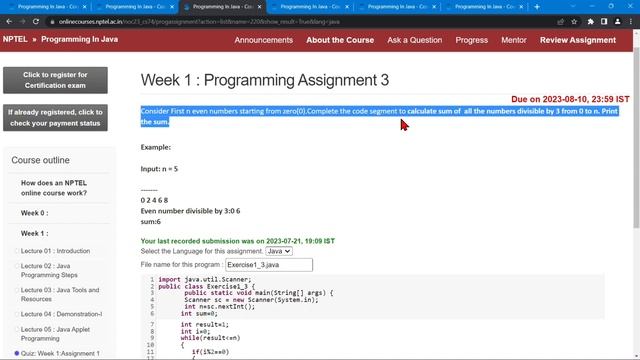Open a new browser tab with plus
Viewport: 640px width, 360px height.
pos(537,7)
